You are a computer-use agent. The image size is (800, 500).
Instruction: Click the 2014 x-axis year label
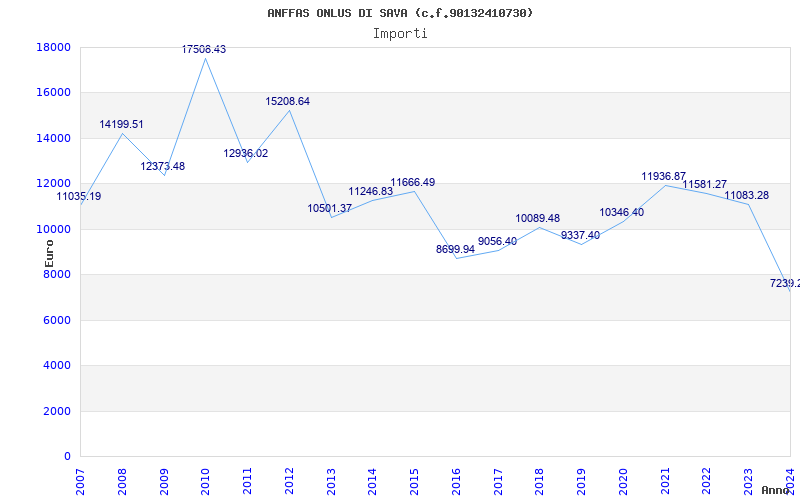click(x=373, y=482)
